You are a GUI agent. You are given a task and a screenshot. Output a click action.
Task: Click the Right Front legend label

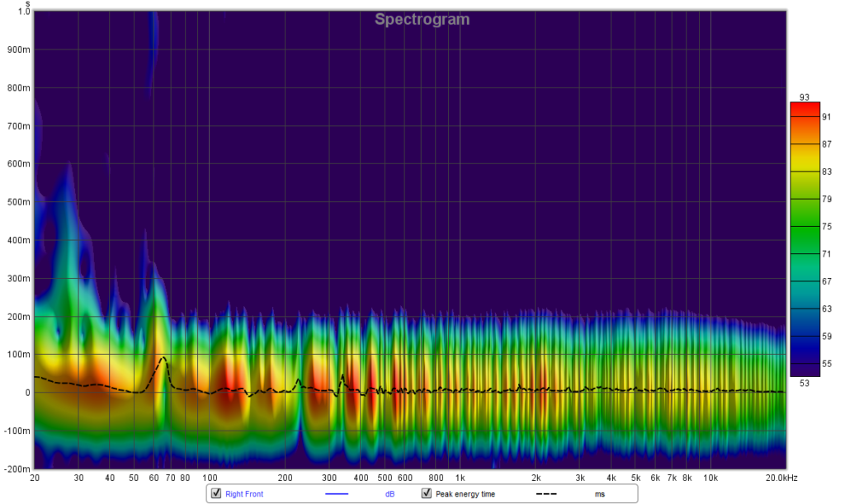(x=244, y=494)
